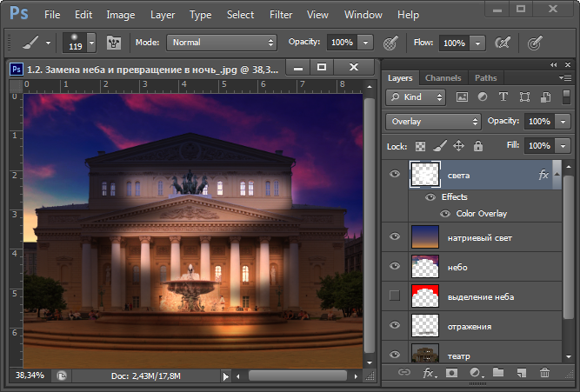The width and height of the screenshot is (580, 392).
Task: Select the света layer thumbnail
Action: [x=425, y=174]
